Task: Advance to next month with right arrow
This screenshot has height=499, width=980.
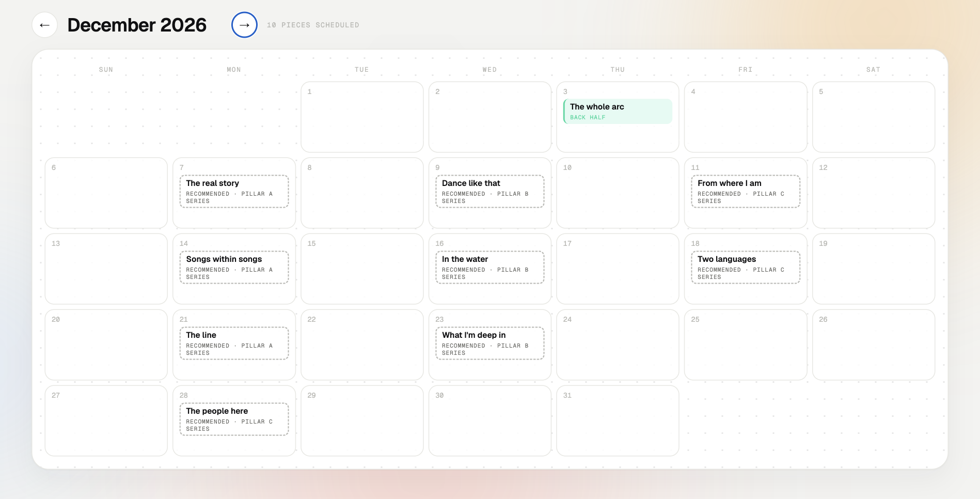Action: click(x=244, y=25)
